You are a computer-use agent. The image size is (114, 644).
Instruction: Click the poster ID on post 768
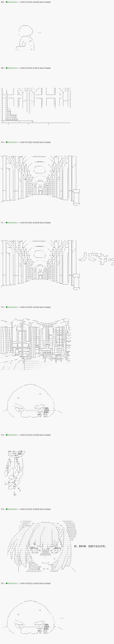click(46, 2)
